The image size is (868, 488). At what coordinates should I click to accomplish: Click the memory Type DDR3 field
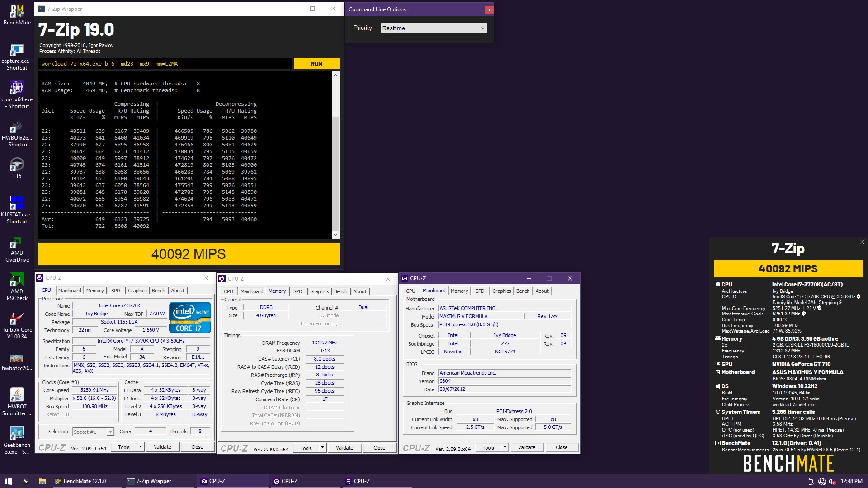(266, 308)
